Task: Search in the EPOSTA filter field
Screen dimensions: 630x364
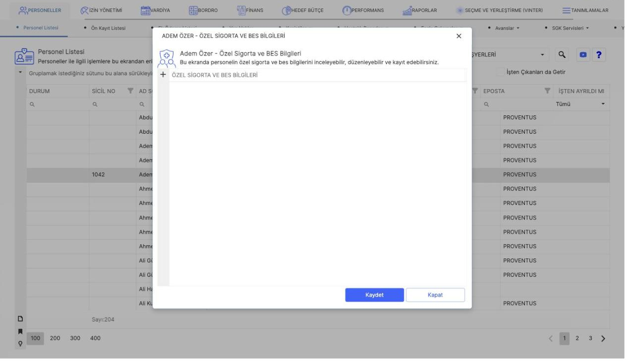Action: click(516, 104)
